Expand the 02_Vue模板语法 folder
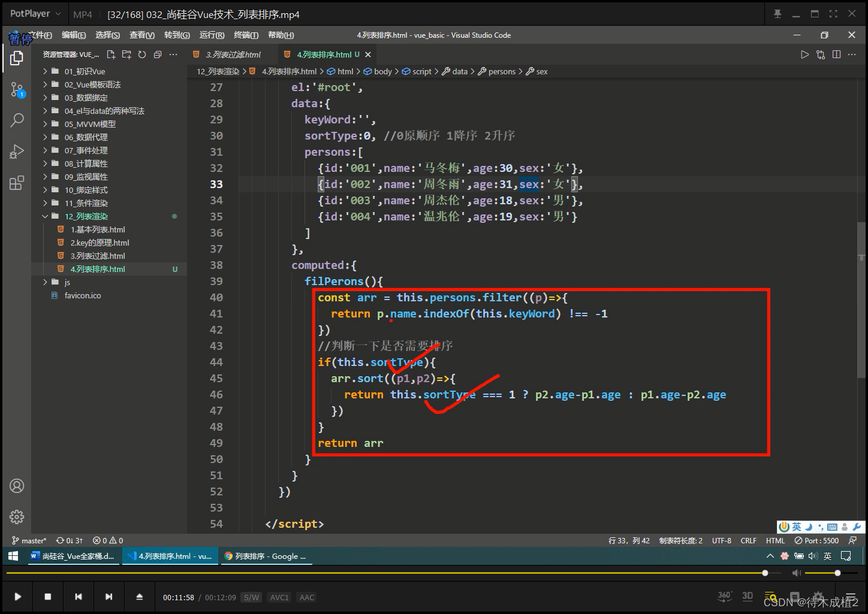 point(109,84)
